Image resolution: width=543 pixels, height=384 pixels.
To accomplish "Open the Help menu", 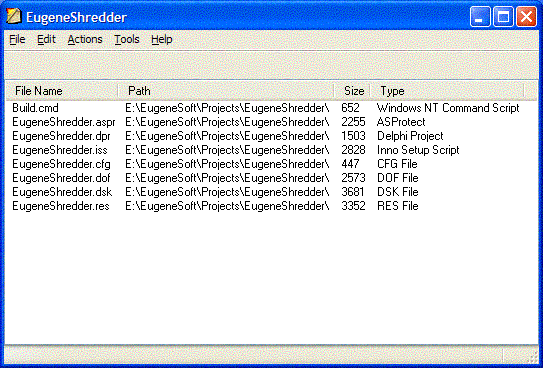I will click(161, 39).
